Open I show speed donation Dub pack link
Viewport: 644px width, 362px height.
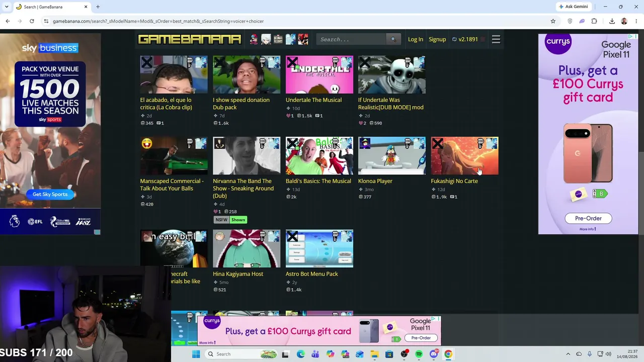click(241, 104)
